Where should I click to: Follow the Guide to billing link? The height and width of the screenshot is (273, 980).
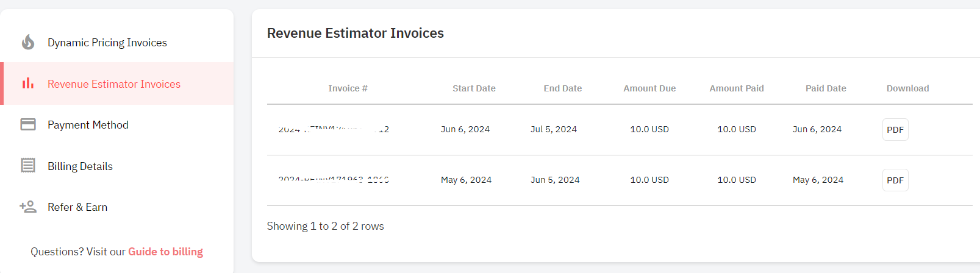(165, 252)
